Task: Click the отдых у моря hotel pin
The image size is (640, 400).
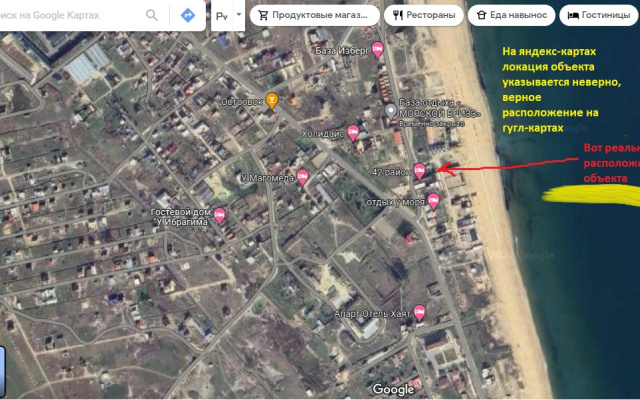Action: point(433,201)
